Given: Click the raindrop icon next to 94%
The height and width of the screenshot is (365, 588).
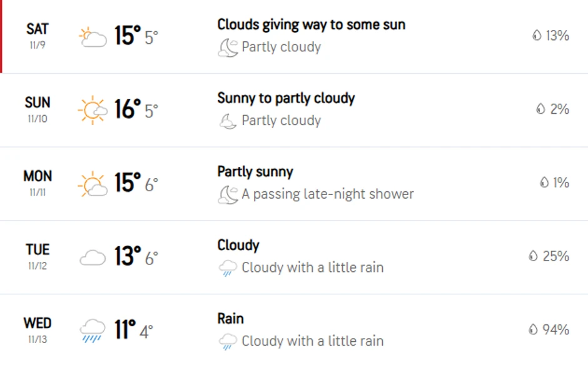Looking at the screenshot, I should [x=534, y=329].
